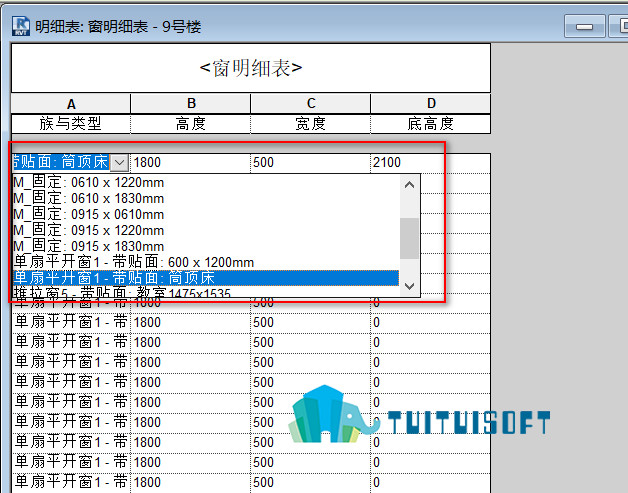628x493 pixels.
Task: Select the 族与类型 field header
Action: click(71, 124)
